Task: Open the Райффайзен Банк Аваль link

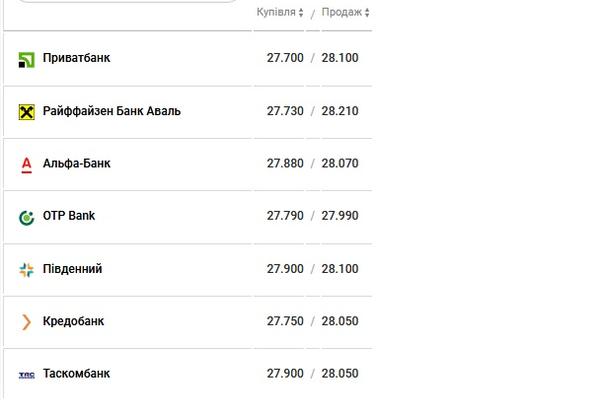Action: (x=112, y=111)
